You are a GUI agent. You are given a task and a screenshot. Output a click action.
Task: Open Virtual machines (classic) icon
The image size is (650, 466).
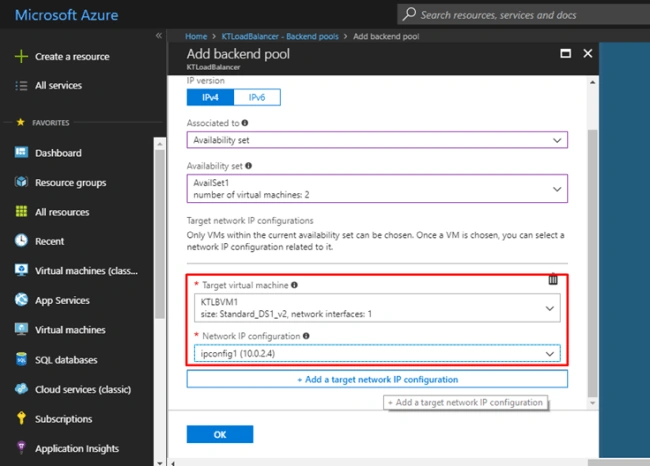(x=21, y=270)
